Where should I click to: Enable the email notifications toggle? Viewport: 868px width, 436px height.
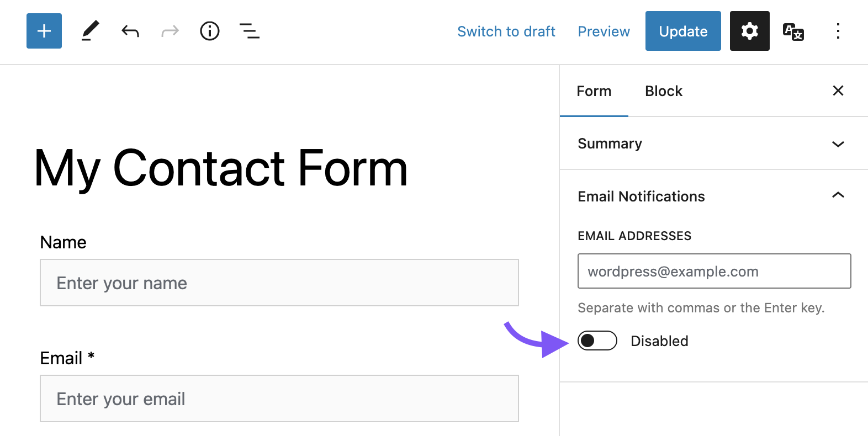597,341
